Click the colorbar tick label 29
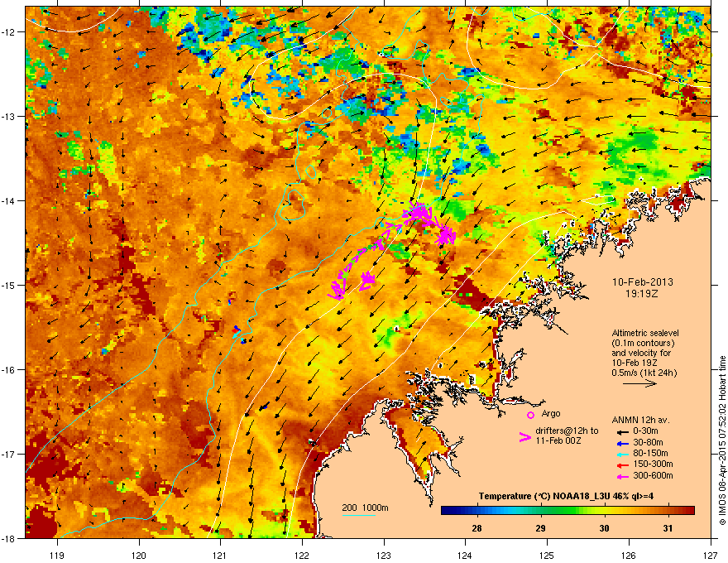The image size is (728, 563). (540, 528)
